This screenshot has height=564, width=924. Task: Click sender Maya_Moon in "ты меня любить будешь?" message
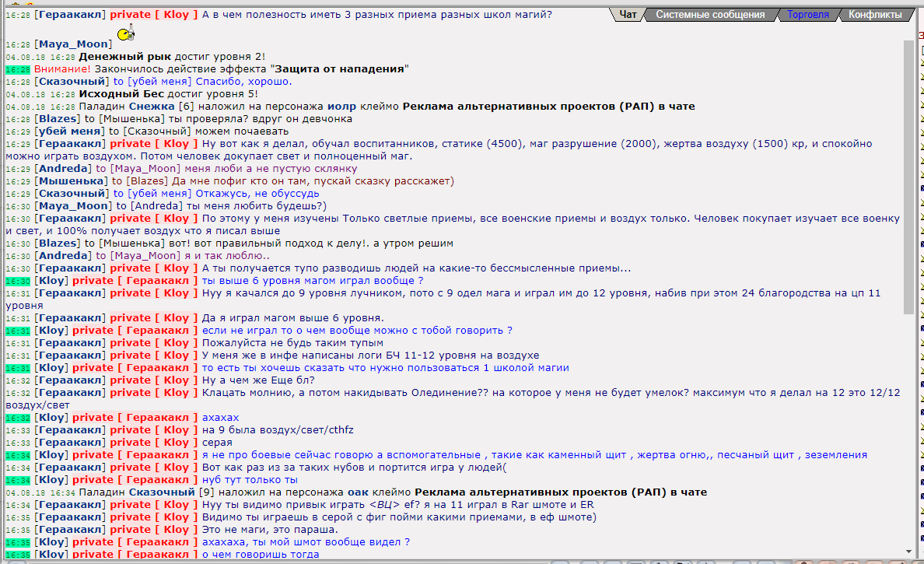74,205
